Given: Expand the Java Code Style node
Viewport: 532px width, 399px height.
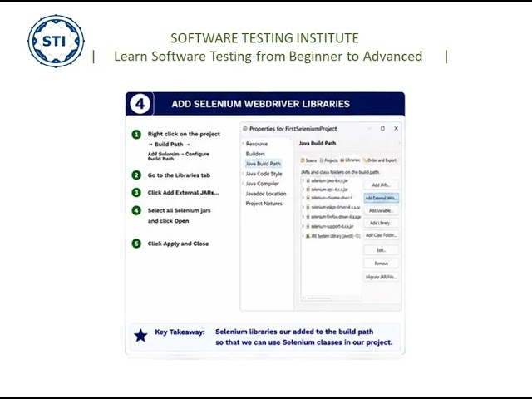Looking at the screenshot, I should pyautogui.click(x=244, y=174).
